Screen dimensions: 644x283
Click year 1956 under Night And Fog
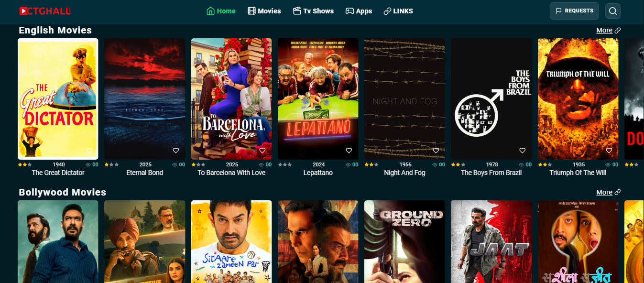point(405,164)
